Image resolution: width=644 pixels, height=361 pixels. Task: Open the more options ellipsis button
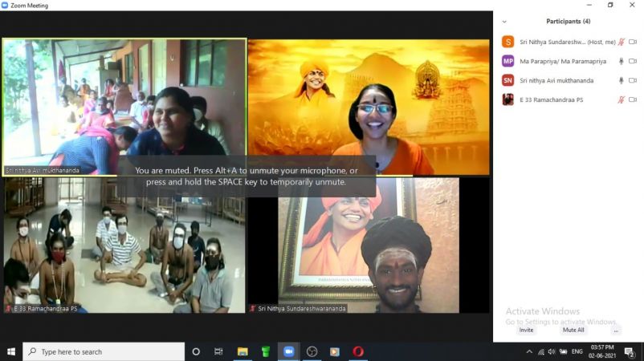pyautogui.click(x=616, y=330)
